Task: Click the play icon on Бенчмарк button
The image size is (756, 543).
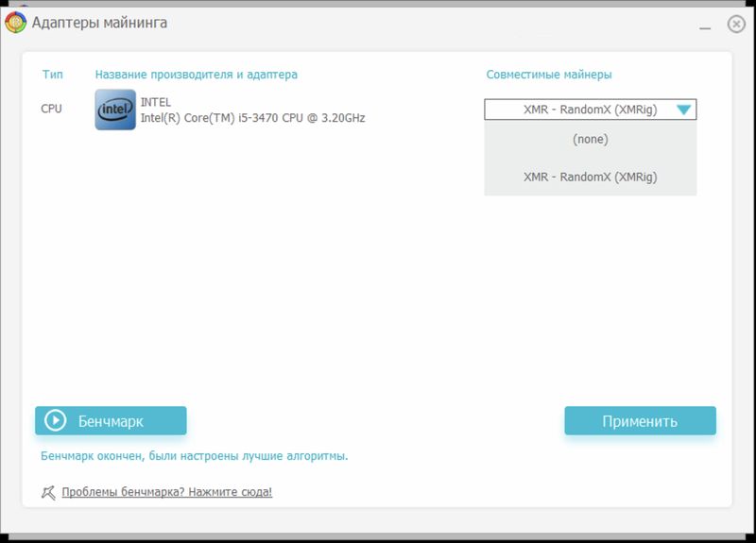Action: [x=55, y=421]
